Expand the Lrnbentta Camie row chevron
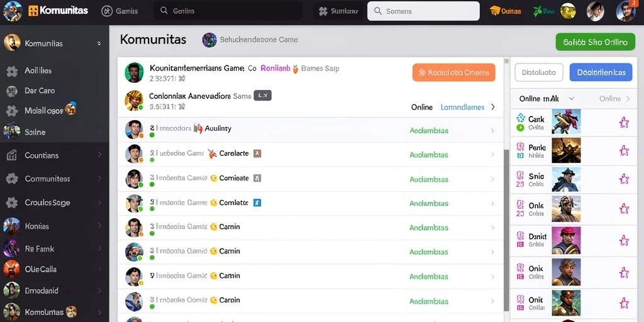Screen dimensions: 644x322 (492, 179)
